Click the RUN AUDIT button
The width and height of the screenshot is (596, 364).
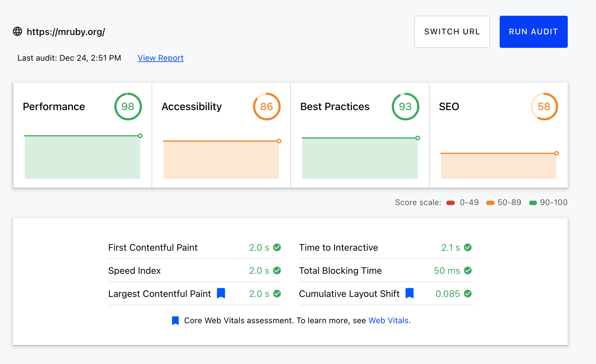[x=533, y=32]
